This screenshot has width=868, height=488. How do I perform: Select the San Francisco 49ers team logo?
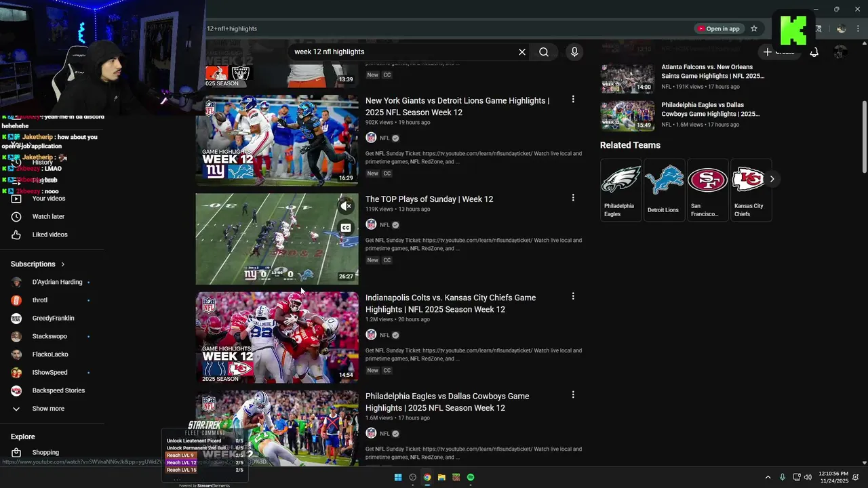click(708, 180)
